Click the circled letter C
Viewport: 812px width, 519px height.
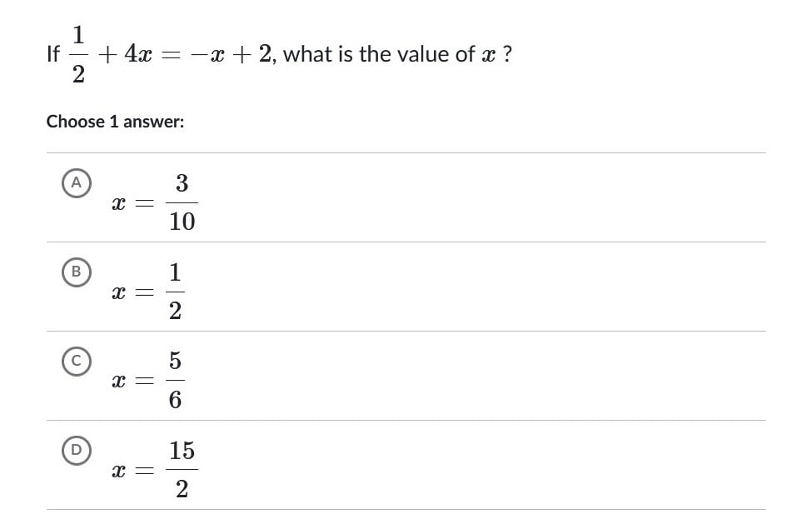pos(76,362)
